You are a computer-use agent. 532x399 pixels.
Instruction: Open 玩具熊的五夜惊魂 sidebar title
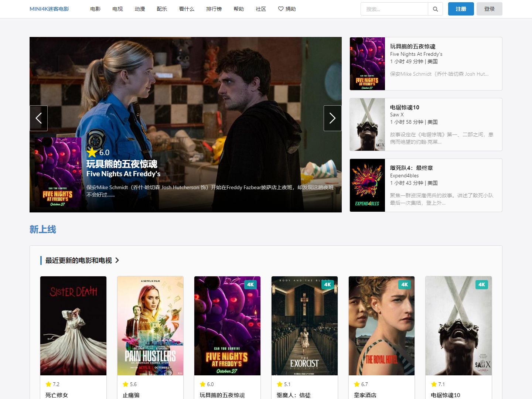point(413,47)
